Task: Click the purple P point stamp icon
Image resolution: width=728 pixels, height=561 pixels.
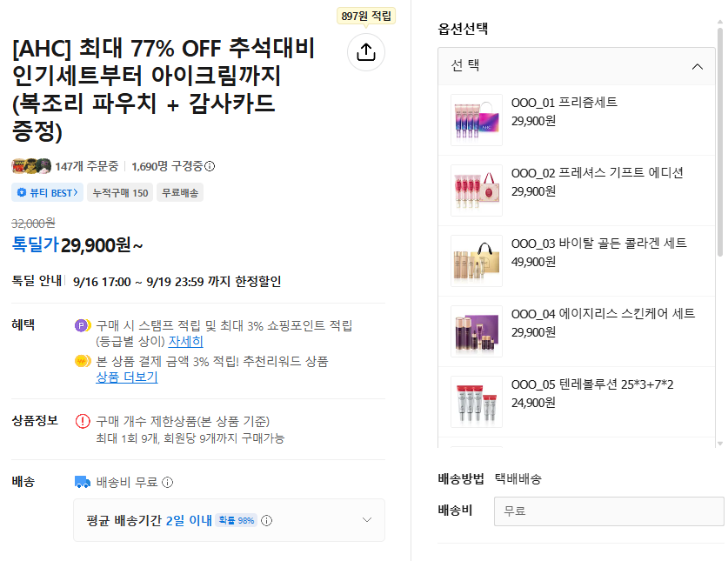Action: click(82, 325)
